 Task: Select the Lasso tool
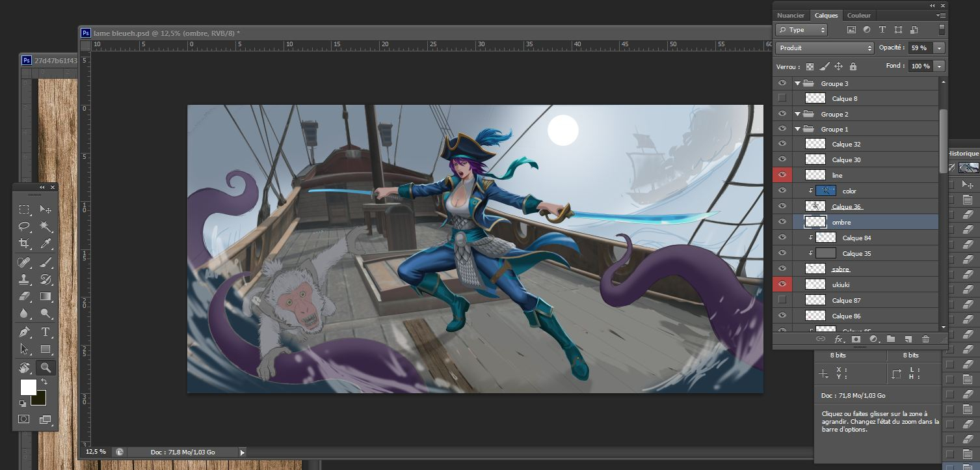(24, 227)
